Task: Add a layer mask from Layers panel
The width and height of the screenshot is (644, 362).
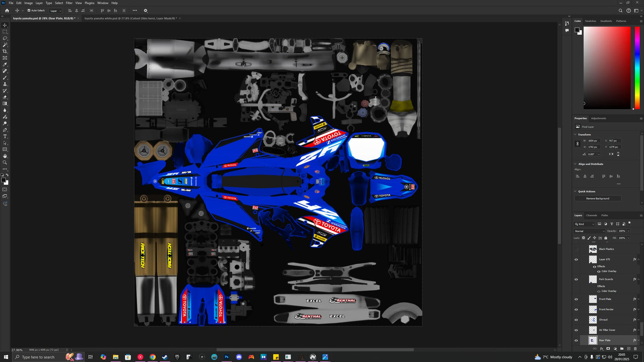Action: pyautogui.click(x=608, y=349)
